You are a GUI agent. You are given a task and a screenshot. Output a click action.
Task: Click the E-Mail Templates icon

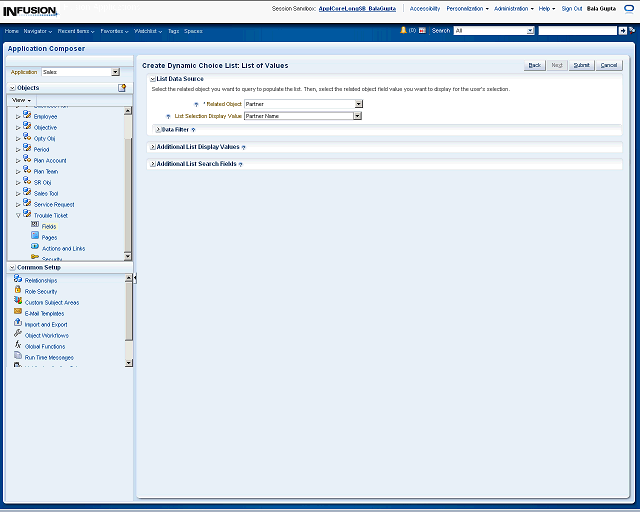coord(18,312)
